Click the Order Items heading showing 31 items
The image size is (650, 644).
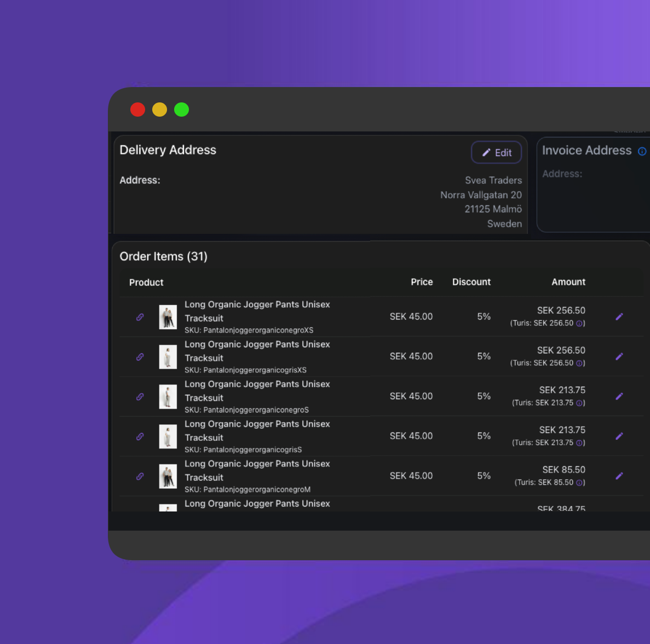pyautogui.click(x=163, y=256)
